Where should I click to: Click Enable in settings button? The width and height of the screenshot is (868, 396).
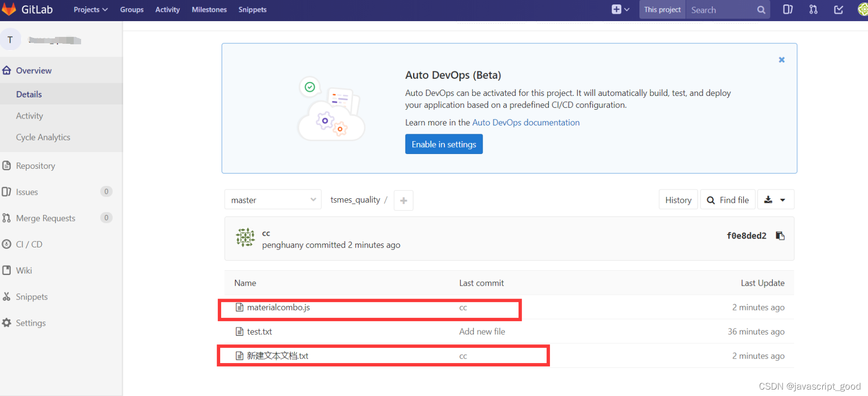click(444, 144)
